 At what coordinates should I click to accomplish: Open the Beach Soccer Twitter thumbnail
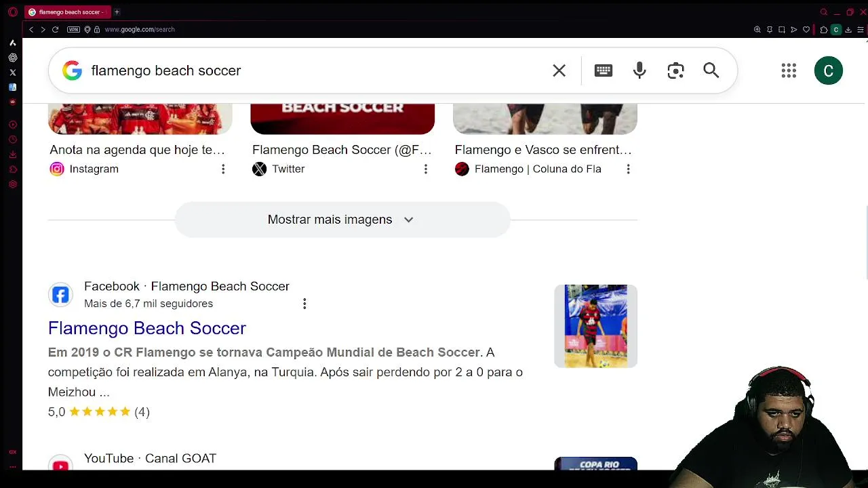[x=342, y=119]
